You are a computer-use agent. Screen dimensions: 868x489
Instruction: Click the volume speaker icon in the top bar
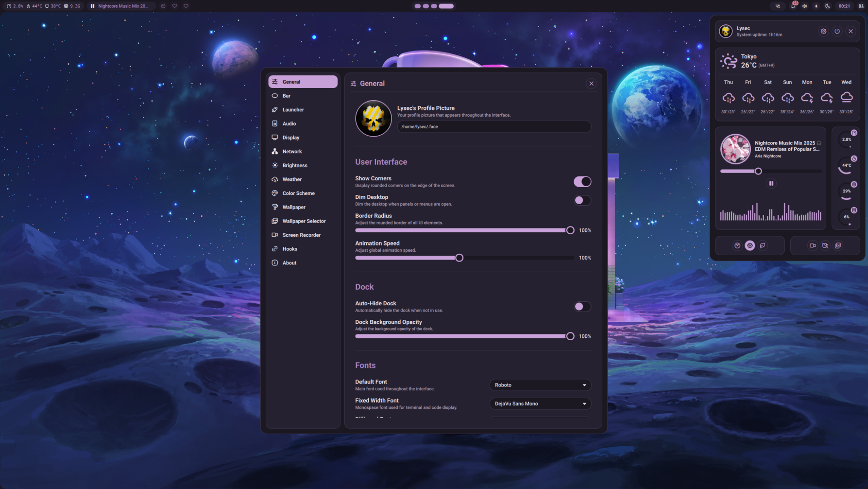[805, 6]
